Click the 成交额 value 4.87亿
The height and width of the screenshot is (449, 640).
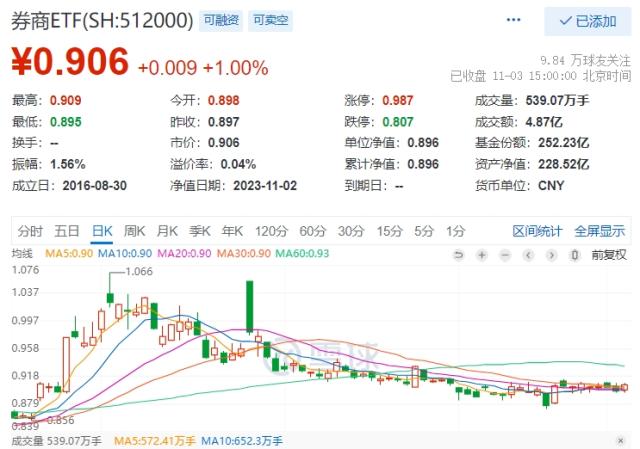pyautogui.click(x=544, y=122)
